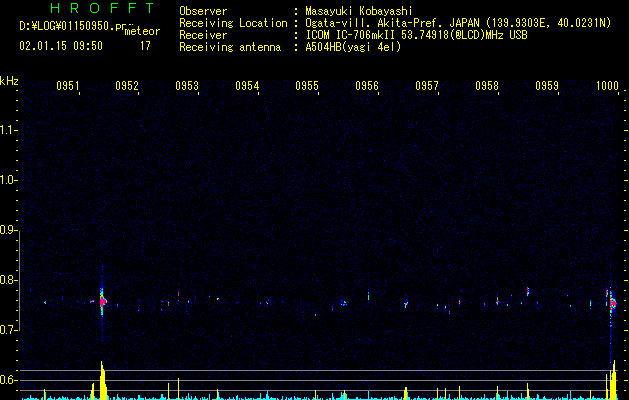Click the 1.1 kHz axis label
The width and height of the screenshot is (629, 400).
pyautogui.click(x=8, y=130)
